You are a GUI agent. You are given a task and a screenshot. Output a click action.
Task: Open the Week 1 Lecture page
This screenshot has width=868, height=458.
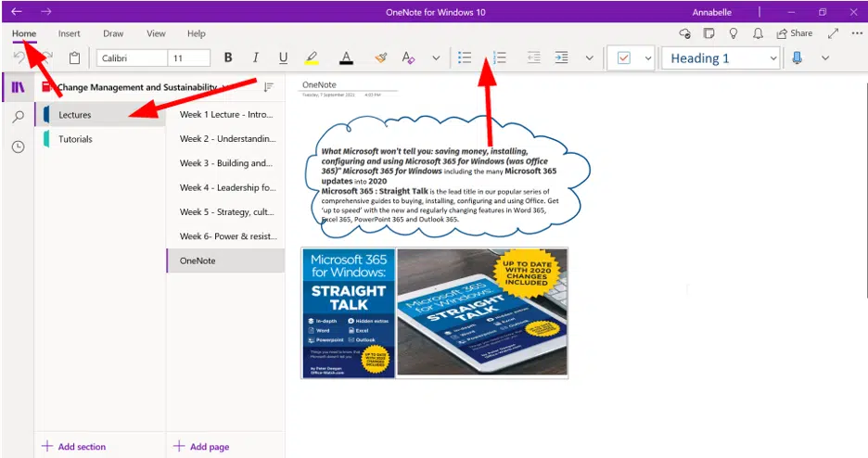[x=226, y=115]
